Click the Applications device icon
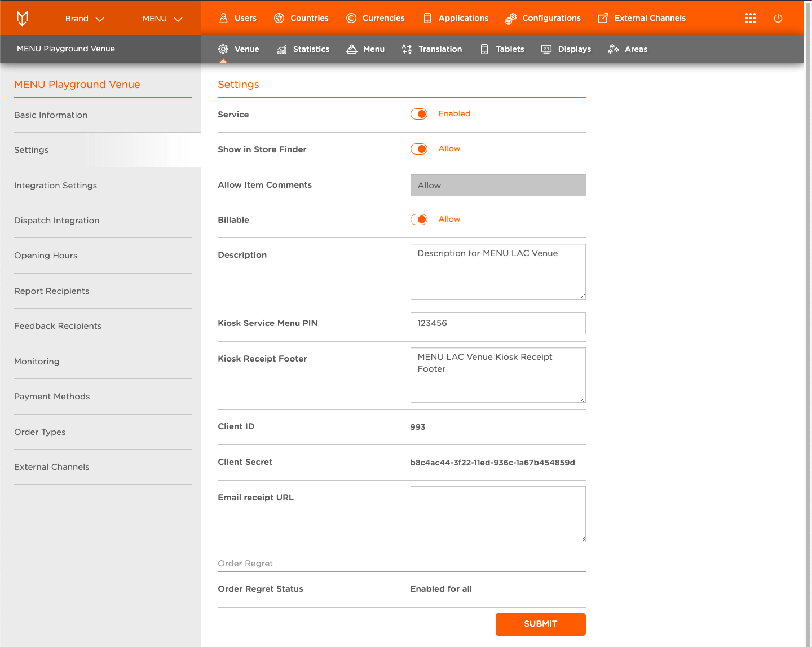This screenshot has height=647, width=812. 427,18
